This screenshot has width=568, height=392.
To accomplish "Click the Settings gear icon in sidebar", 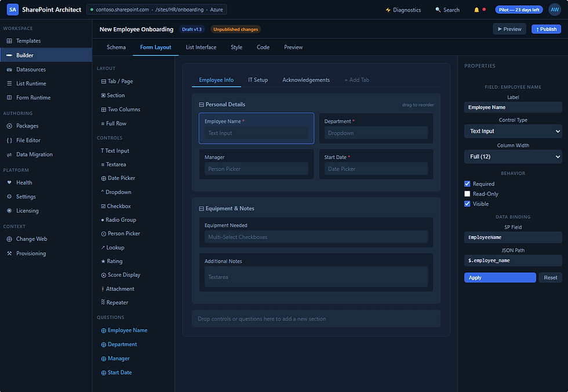I will 9,197.
